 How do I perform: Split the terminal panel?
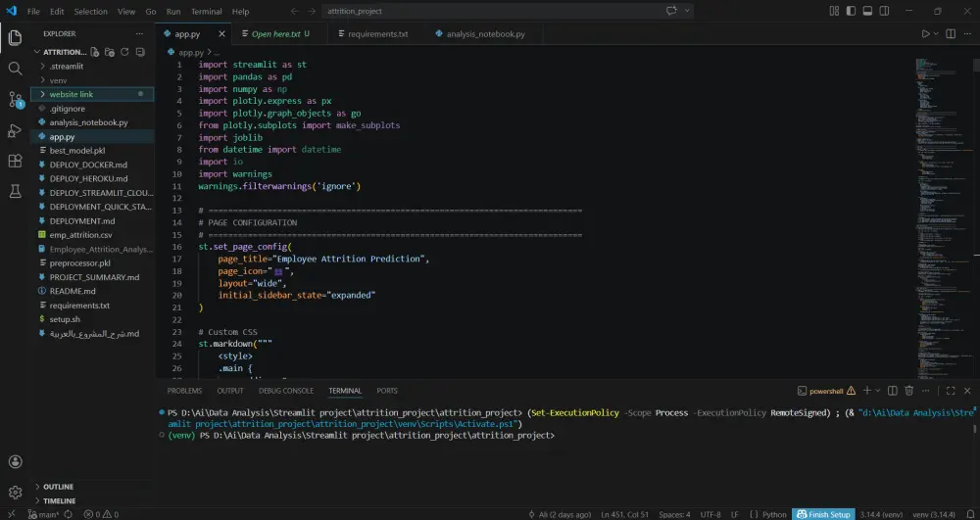pyautogui.click(x=893, y=391)
